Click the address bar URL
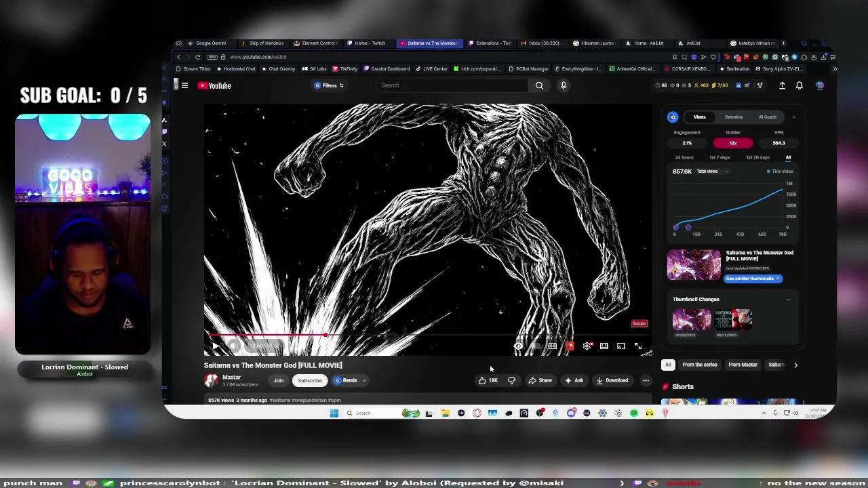Screen dimensions: 868x488 pos(258,57)
